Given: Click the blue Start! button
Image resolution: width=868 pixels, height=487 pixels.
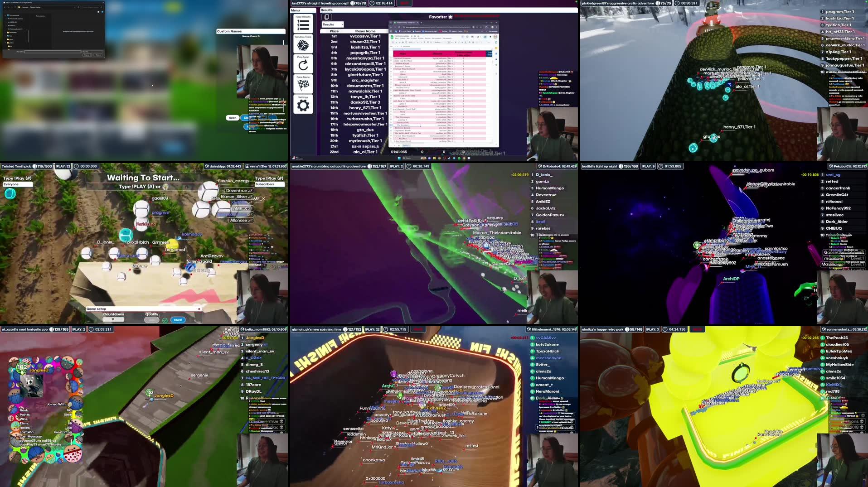Looking at the screenshot, I should point(178,320).
